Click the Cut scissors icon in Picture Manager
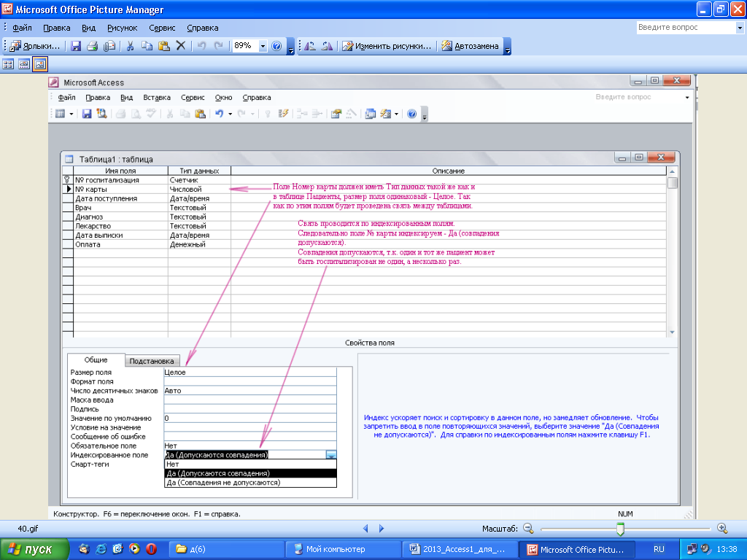This screenshot has height=560, width=747. tap(130, 46)
